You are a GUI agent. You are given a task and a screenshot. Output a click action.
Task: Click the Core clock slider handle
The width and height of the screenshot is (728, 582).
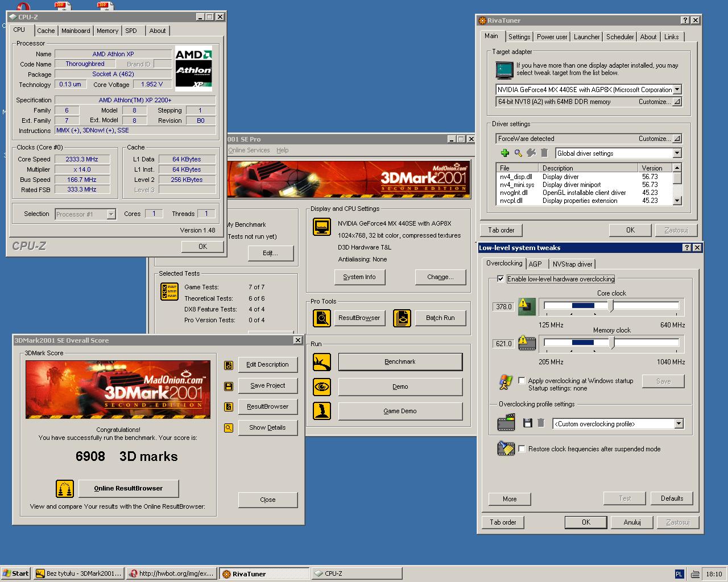click(611, 306)
